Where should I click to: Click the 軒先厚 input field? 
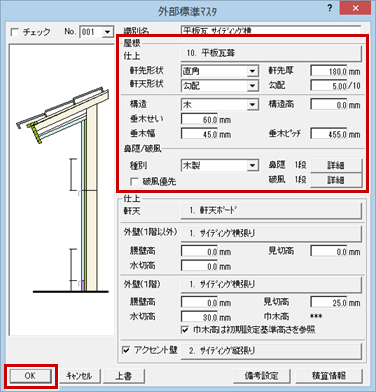tap(329, 71)
